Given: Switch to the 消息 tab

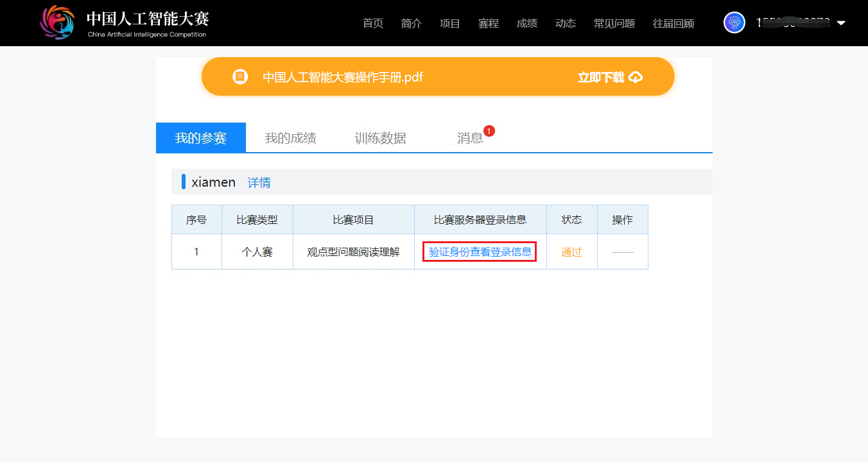Looking at the screenshot, I should [471, 137].
